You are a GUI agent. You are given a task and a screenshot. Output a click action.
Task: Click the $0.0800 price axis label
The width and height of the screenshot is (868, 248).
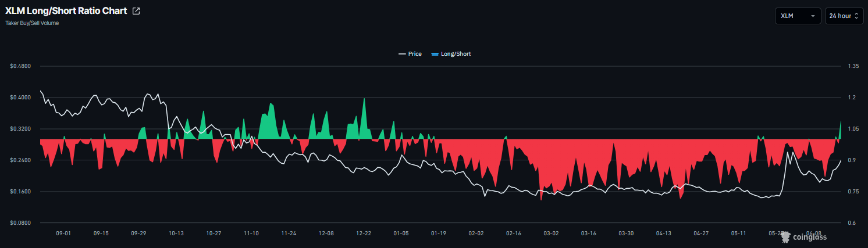20,223
